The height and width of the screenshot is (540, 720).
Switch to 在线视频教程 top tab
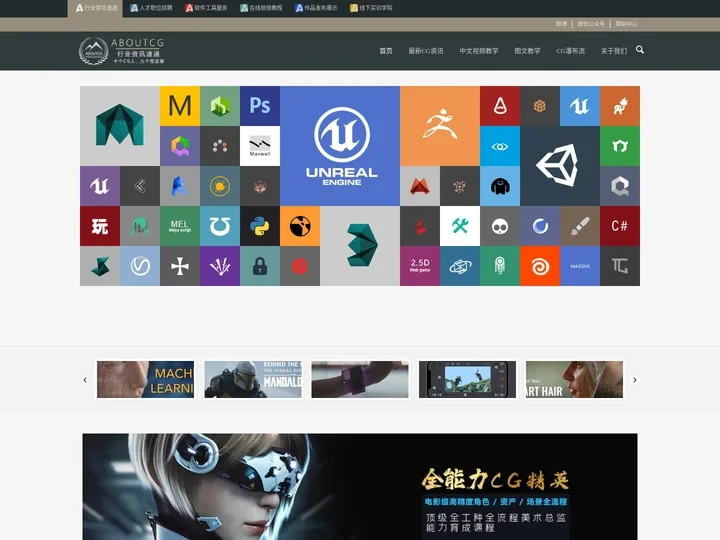tap(261, 8)
